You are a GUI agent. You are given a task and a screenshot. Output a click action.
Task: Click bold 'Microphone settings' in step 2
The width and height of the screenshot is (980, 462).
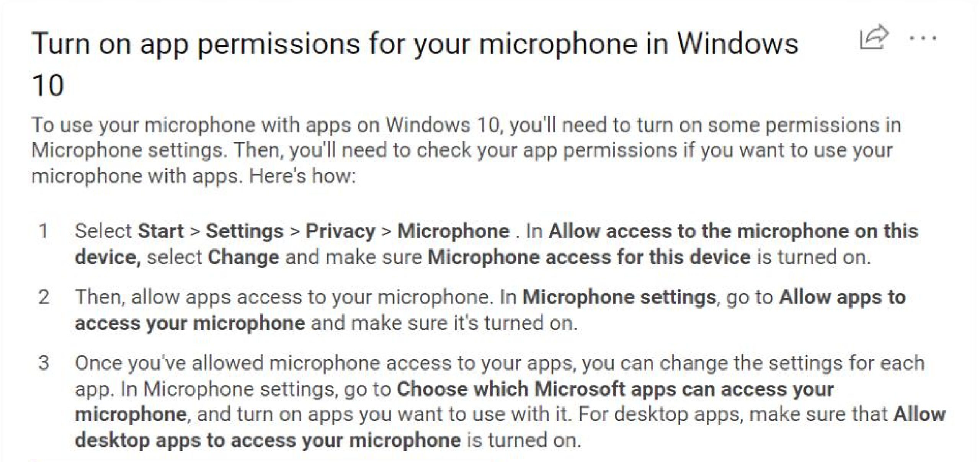click(x=619, y=297)
